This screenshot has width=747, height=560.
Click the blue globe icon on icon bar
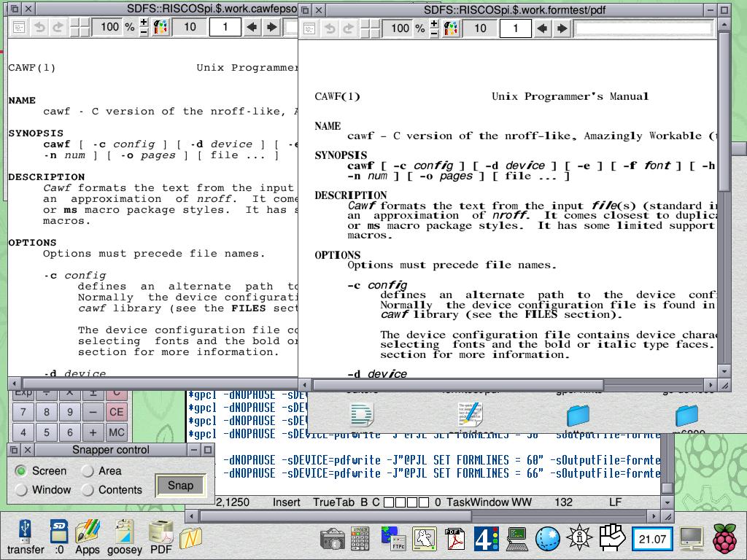[548, 539]
